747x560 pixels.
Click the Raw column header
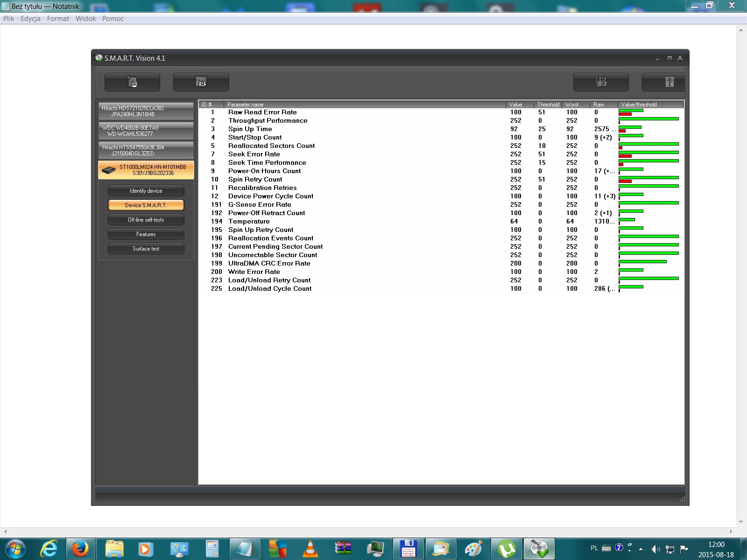pos(604,105)
